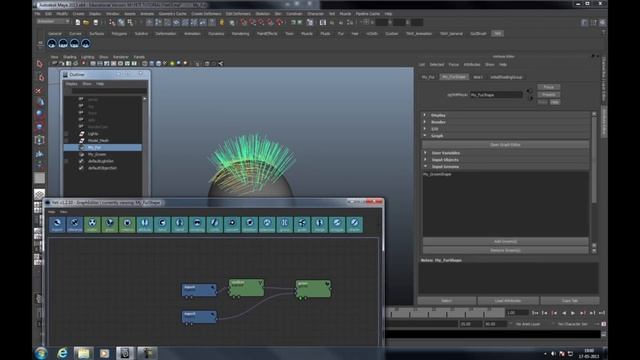Viewport: 640px width, 360px height.
Task: Add a Guide node from Yeti toolbar
Action: 302,224
